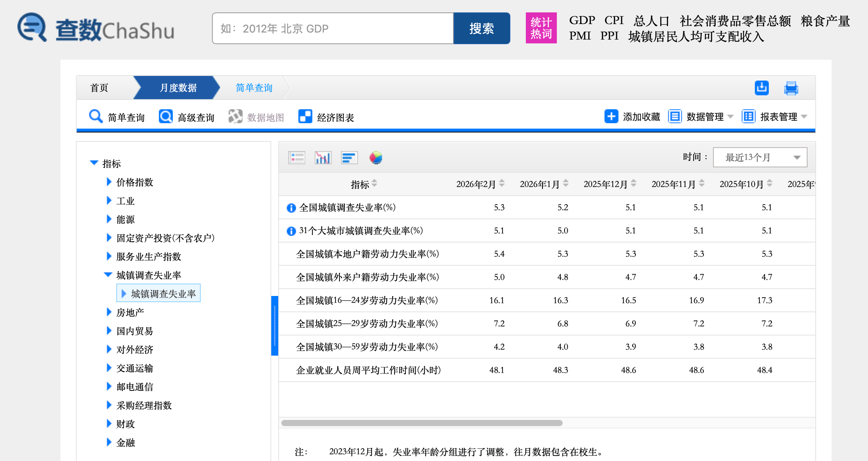Switch to horizontal bar chart icon
Image resolution: width=868 pixels, height=461 pixels.
point(349,158)
